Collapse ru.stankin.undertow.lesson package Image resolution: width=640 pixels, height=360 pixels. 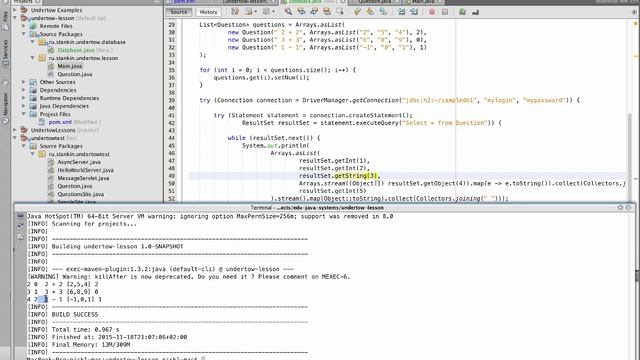point(33,58)
